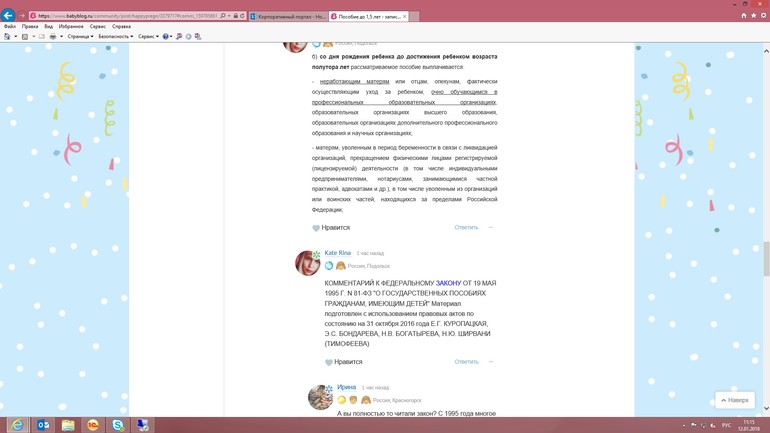Open the Файл menu
This screenshot has width=770, height=433.
(10, 27)
